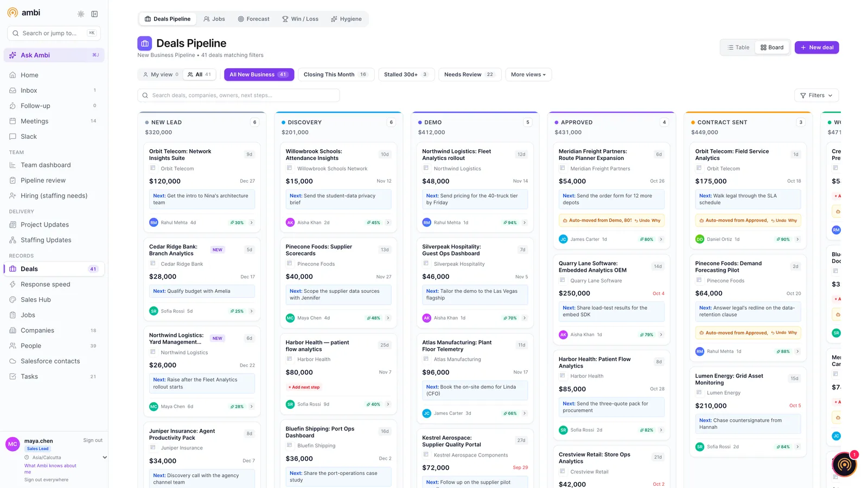Switch to the Win / Loss tab
Image resolution: width=868 pixels, height=488 pixels.
tap(300, 19)
